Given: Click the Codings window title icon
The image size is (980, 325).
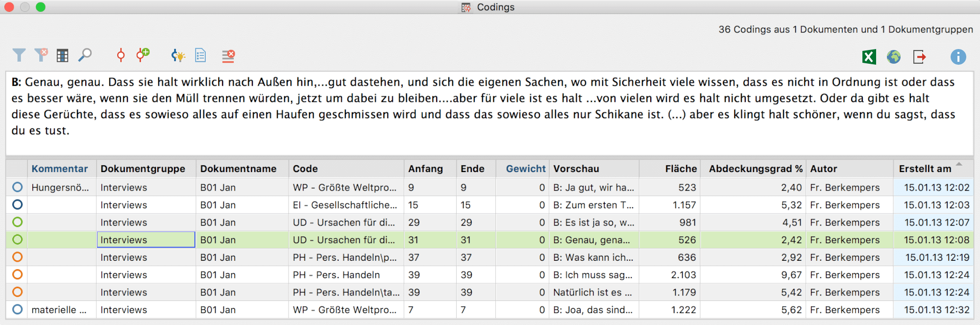Looking at the screenshot, I should pyautogui.click(x=466, y=7).
